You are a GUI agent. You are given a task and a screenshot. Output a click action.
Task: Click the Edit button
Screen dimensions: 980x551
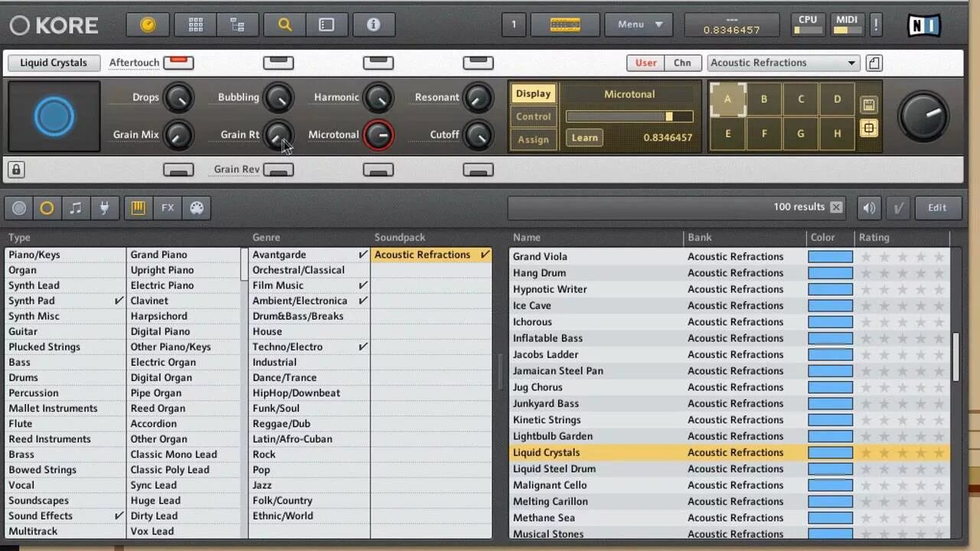[x=938, y=207]
